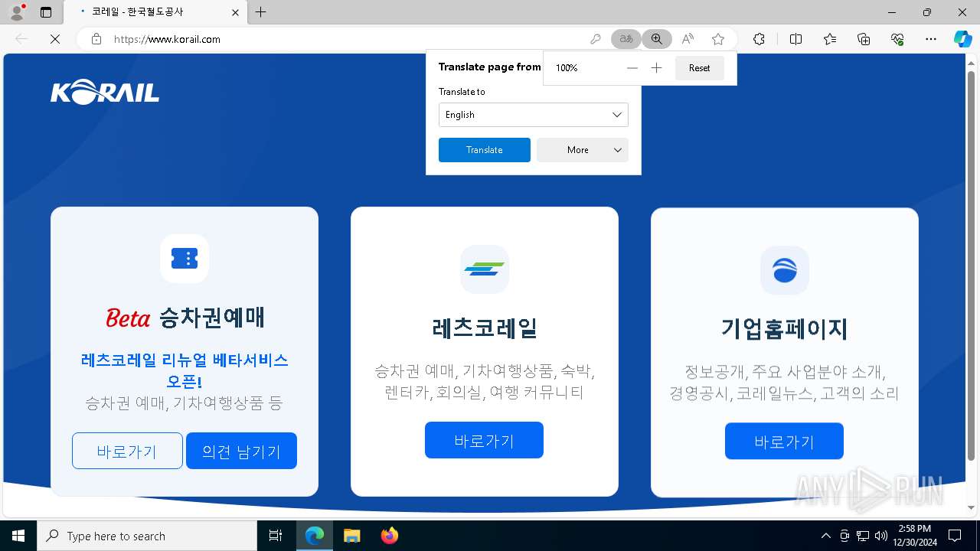
Task: Open Browser essentials icon
Action: [897, 39]
